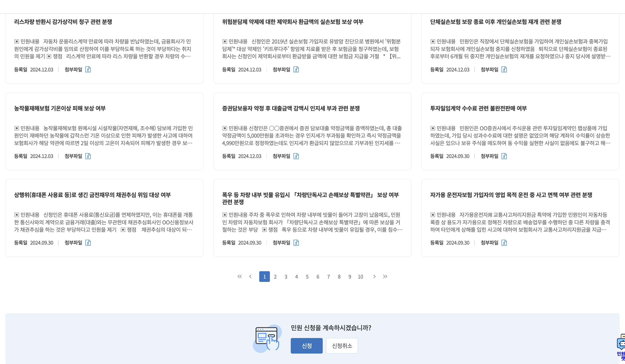Open attachment for 상행위 금전채무 채권추심 case

click(x=88, y=243)
